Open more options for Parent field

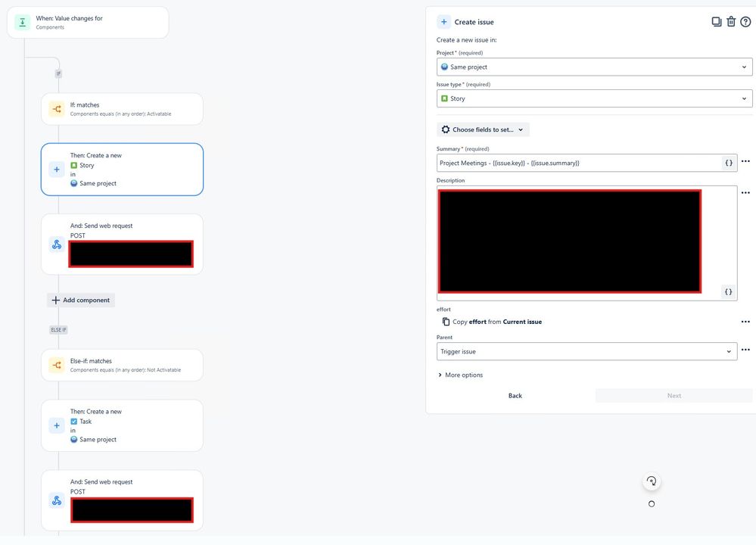(745, 350)
